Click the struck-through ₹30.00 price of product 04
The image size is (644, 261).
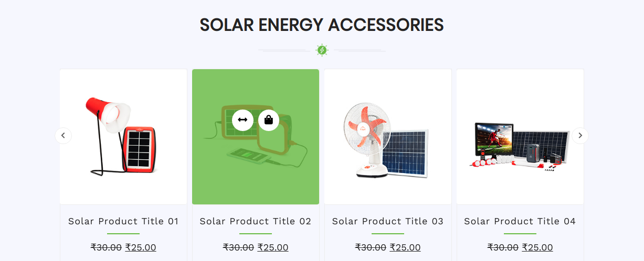(x=503, y=247)
